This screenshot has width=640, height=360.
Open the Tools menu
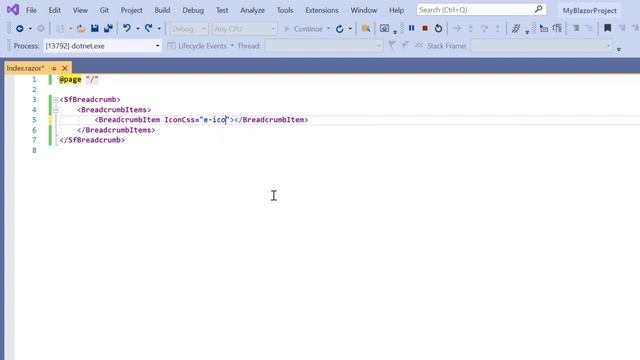(x=284, y=10)
